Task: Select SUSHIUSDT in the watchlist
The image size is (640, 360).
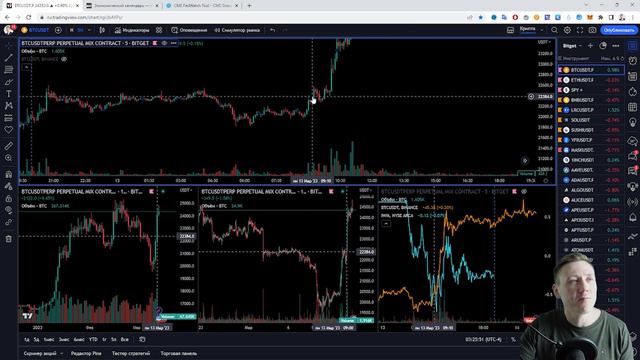Action: [591, 130]
